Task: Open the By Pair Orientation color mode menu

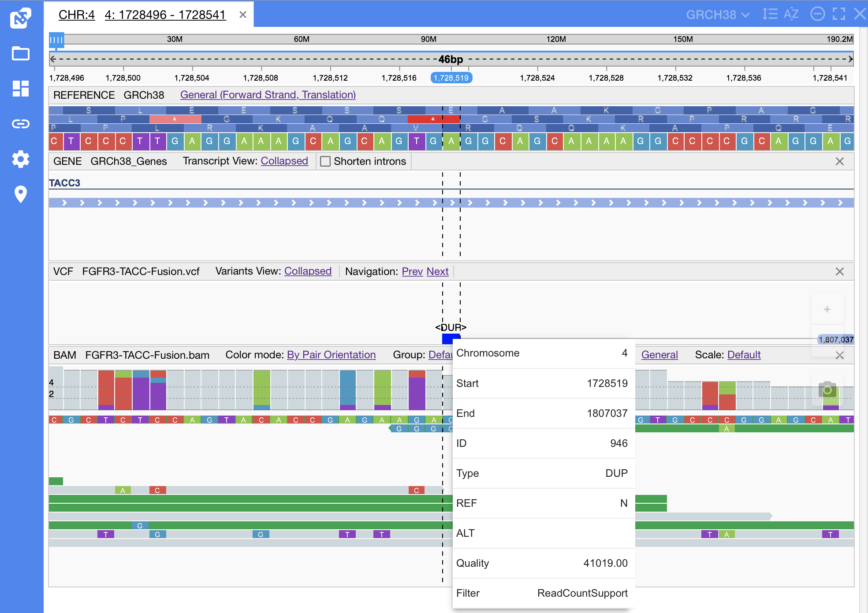Action: pos(331,355)
